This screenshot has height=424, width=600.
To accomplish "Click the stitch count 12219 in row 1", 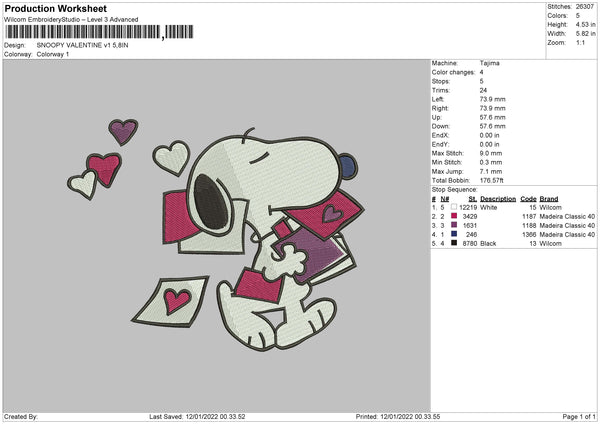I will (468, 207).
